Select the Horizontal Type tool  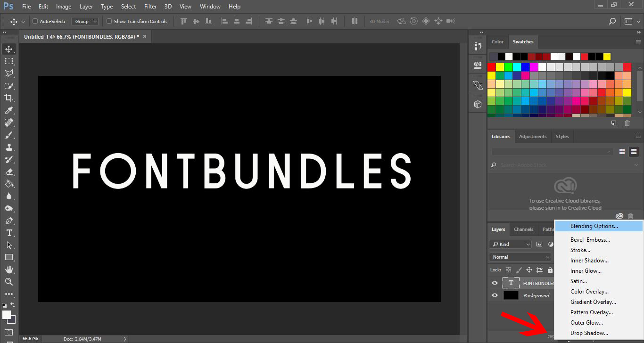pyautogui.click(x=9, y=233)
